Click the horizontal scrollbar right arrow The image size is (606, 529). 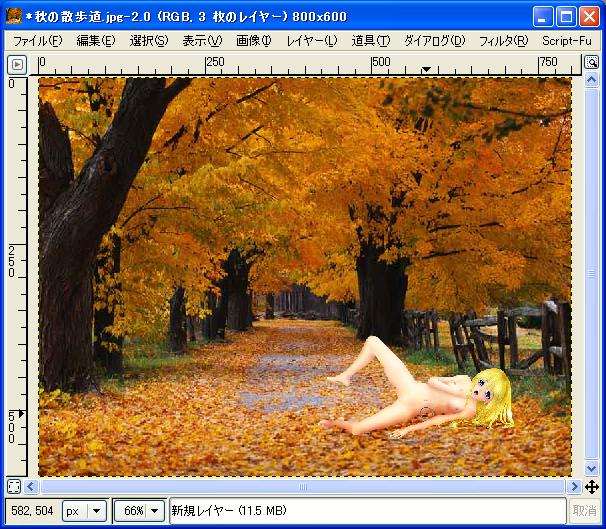(574, 486)
